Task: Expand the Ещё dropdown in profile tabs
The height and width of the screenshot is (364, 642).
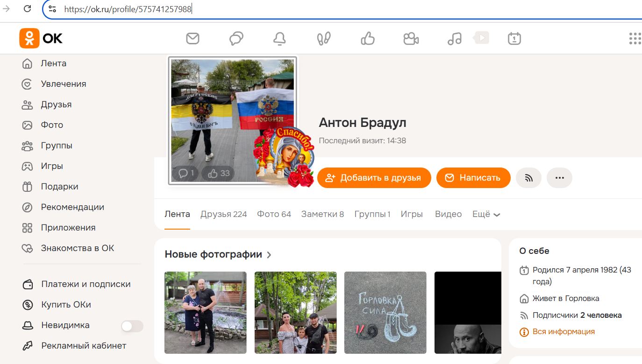Action: click(486, 214)
